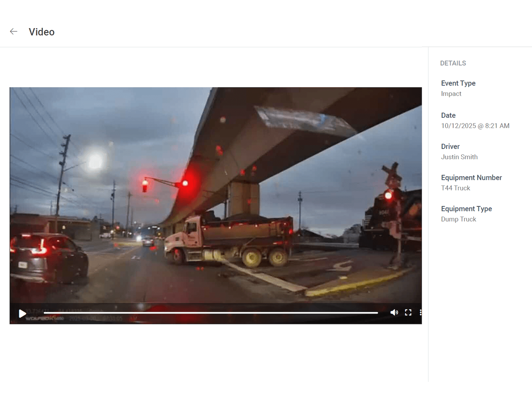The width and height of the screenshot is (532, 399).
Task: Select the equipment number T44 Truck
Action: click(455, 188)
